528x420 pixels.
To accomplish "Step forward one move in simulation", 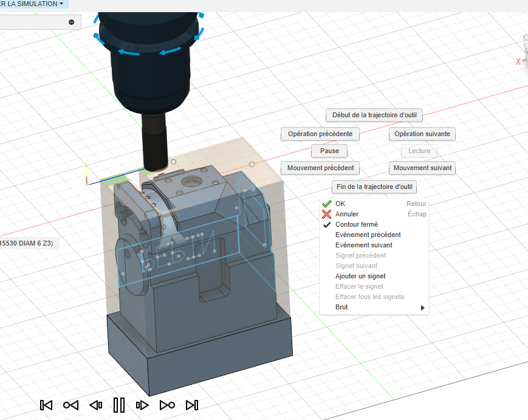I will pos(143,405).
